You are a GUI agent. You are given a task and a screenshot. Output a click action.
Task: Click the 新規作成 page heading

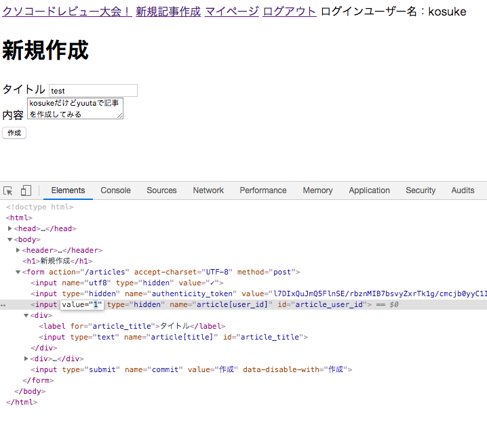tap(45, 50)
